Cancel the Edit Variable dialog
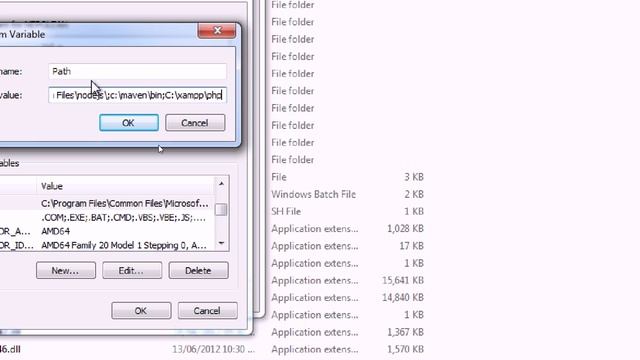 coord(195,123)
